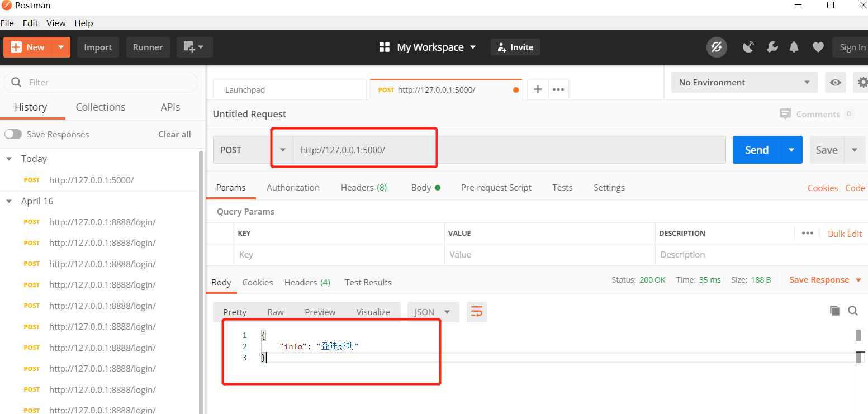This screenshot has width=868, height=414.
Task: Click the query param Key field
Action: tap(339, 254)
